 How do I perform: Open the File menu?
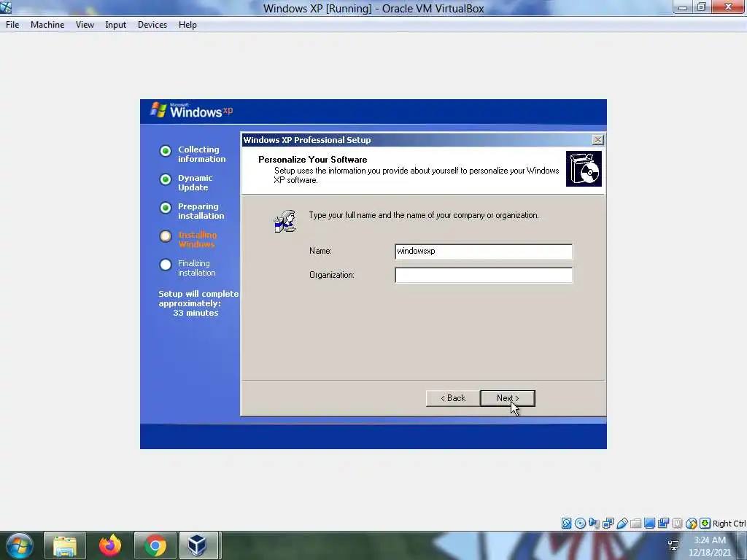pos(12,25)
